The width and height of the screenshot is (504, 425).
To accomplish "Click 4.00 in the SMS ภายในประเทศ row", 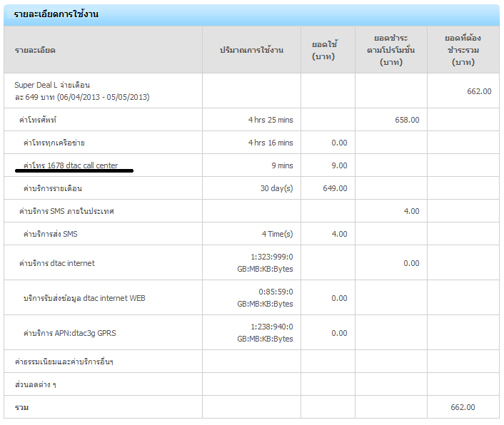I will (411, 211).
